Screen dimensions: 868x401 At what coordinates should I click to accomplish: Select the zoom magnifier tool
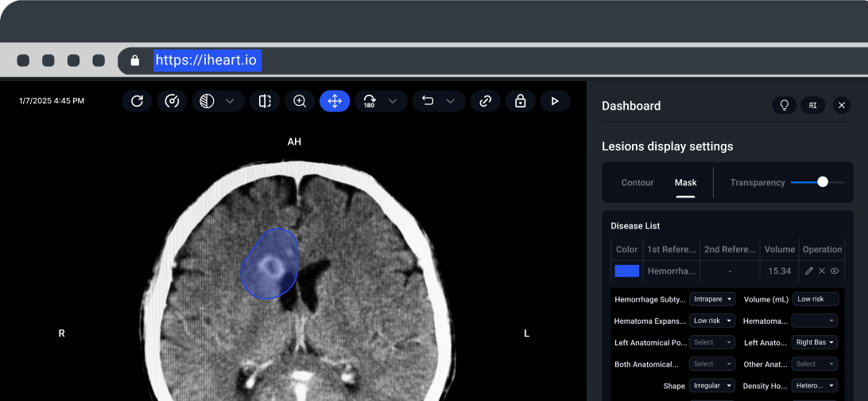300,101
